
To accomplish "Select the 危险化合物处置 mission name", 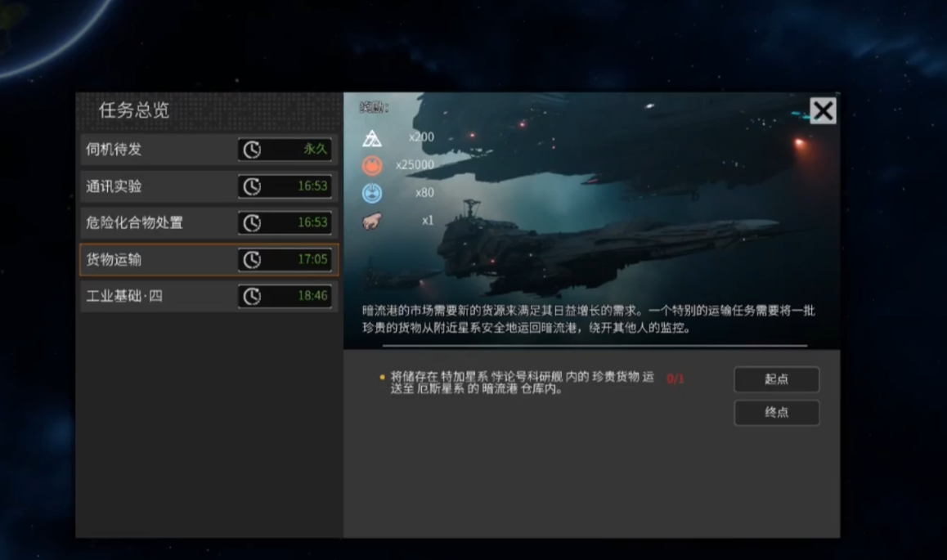I will coord(134,222).
